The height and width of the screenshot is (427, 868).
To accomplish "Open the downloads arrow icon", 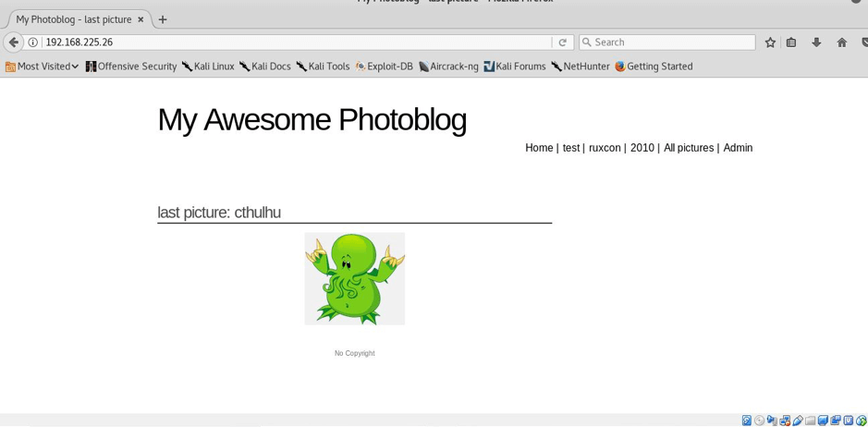I will tap(816, 43).
